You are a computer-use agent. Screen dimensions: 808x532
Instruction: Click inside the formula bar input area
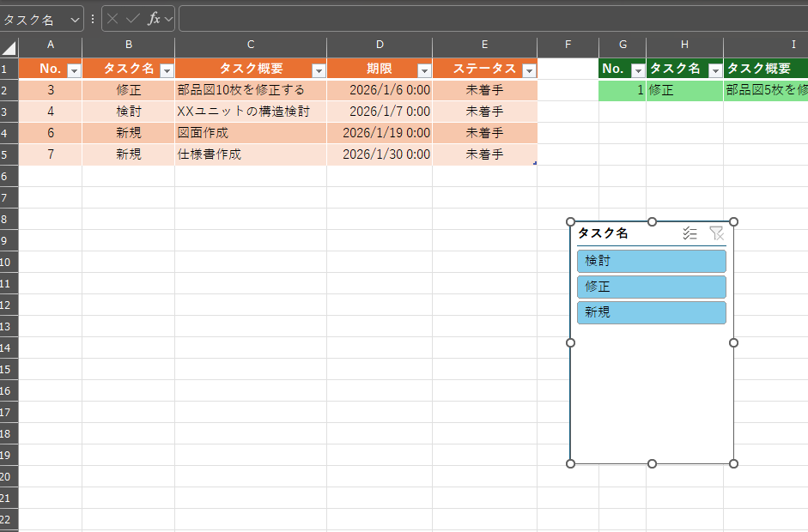click(489, 19)
